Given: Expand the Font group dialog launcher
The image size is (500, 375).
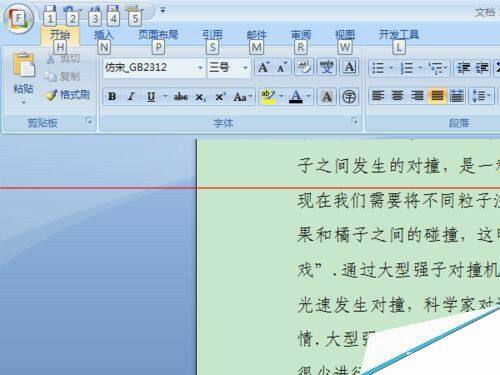Looking at the screenshot, I should click(x=355, y=121).
